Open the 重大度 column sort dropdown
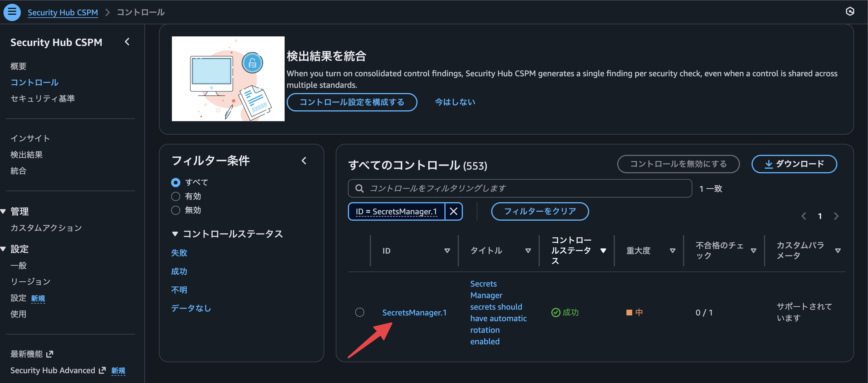 [x=673, y=251]
